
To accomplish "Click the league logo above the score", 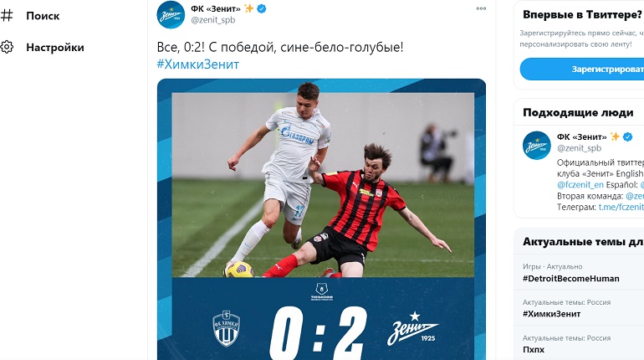I will [322, 291].
